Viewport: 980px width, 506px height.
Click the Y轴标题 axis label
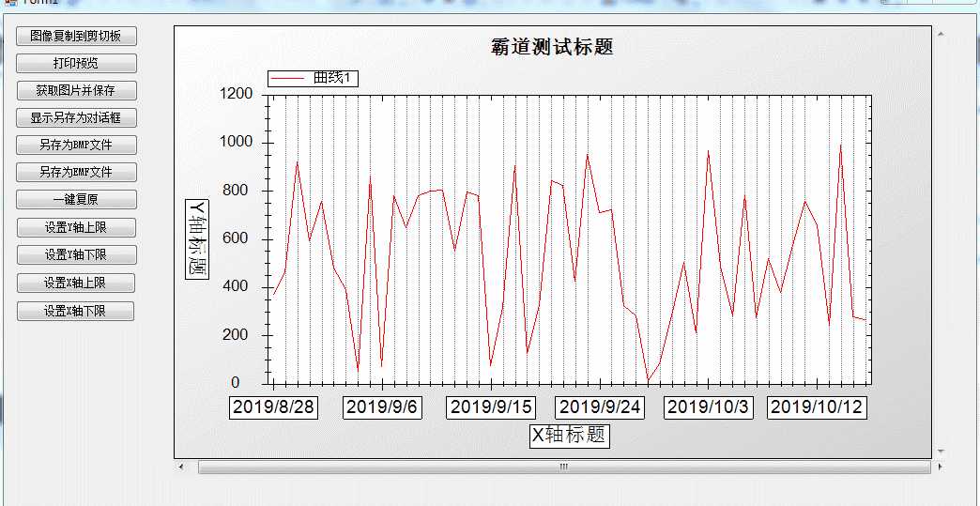(x=197, y=238)
